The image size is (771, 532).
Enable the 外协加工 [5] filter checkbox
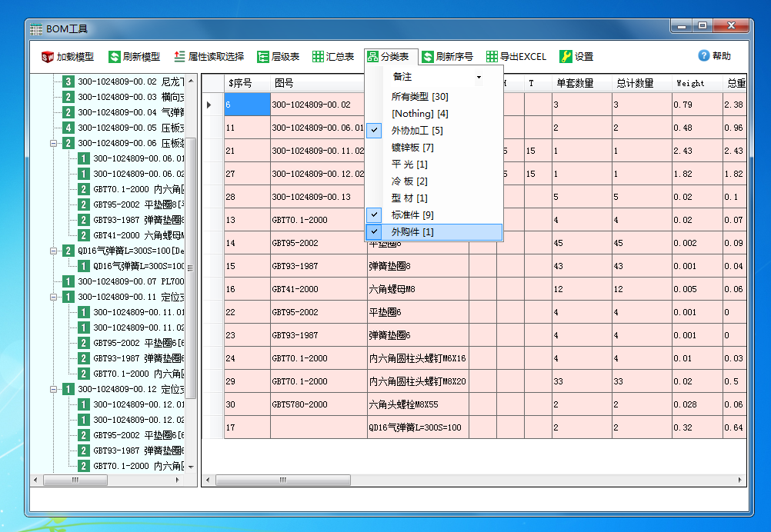(373, 131)
